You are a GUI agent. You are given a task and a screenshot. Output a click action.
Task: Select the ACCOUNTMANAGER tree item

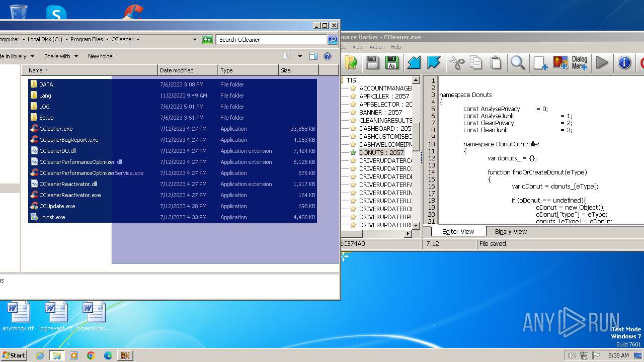click(x=385, y=88)
